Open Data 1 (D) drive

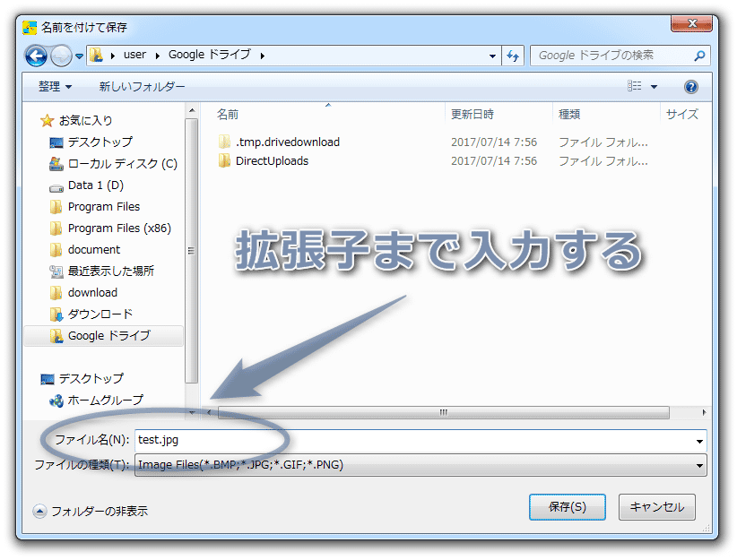pyautogui.click(x=96, y=185)
